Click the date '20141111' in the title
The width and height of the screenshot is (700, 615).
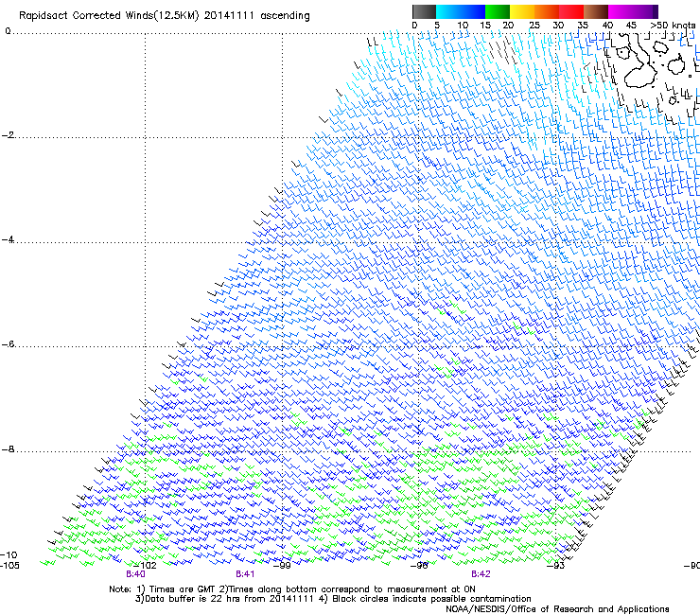pyautogui.click(x=229, y=15)
